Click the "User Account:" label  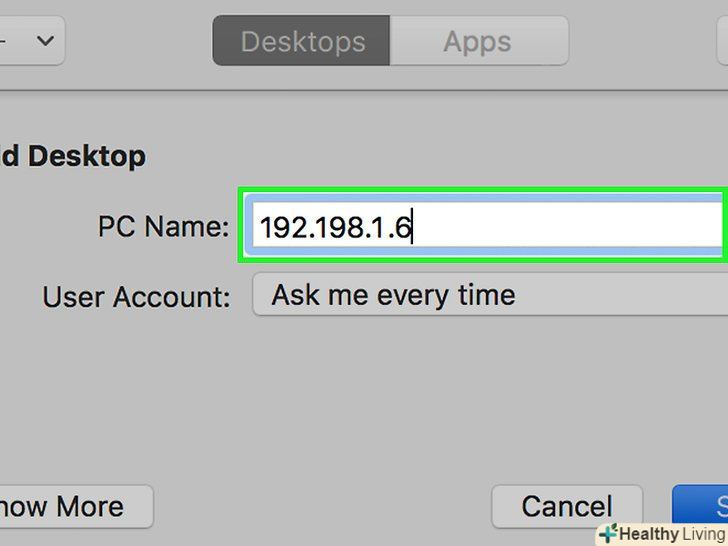[136, 297]
